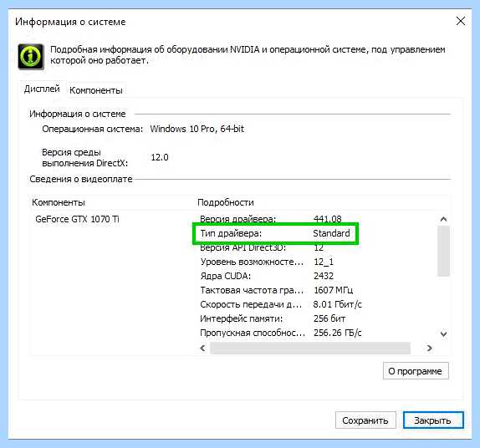The image size is (480, 448).
Task: Select GeForce GTX 1070 Ti in components list
Action: click(77, 219)
